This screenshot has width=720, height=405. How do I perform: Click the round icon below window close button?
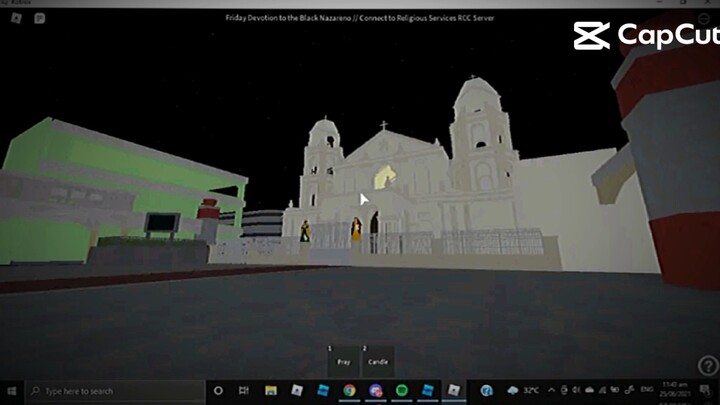[703, 18]
